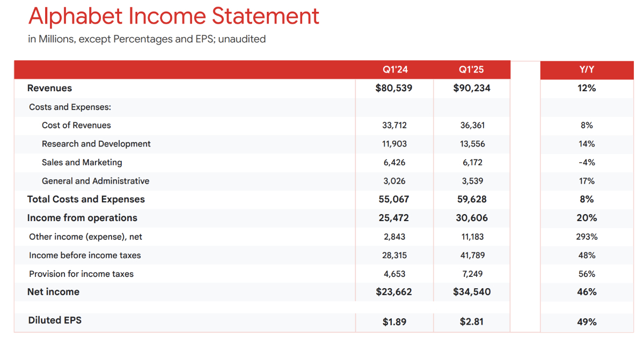644x337 pixels.
Task: Select Q1'25 revenues value $90,234
Action: 472,88
